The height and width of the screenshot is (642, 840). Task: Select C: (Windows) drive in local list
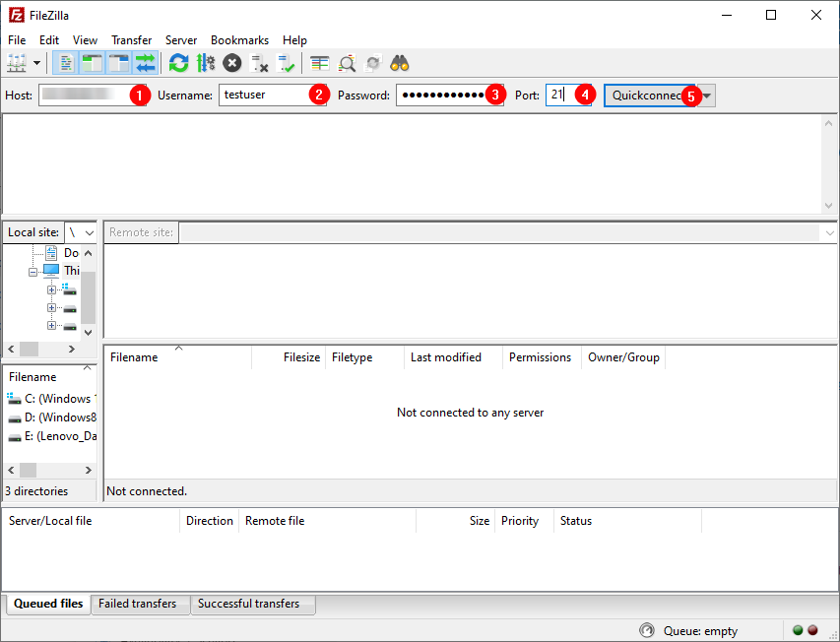coord(51,399)
